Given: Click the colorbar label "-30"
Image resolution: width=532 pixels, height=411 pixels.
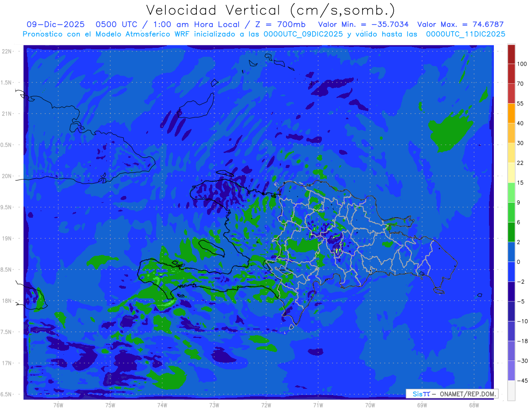Looking at the screenshot, I should pos(522,360).
